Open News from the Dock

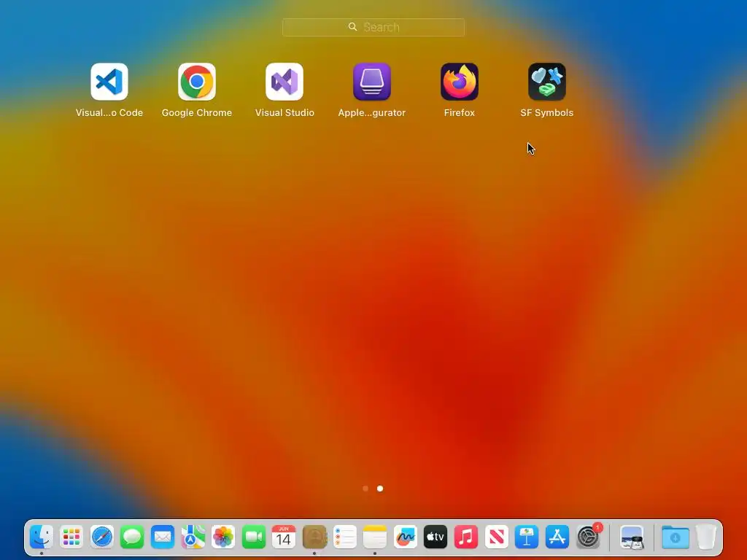coord(496,537)
